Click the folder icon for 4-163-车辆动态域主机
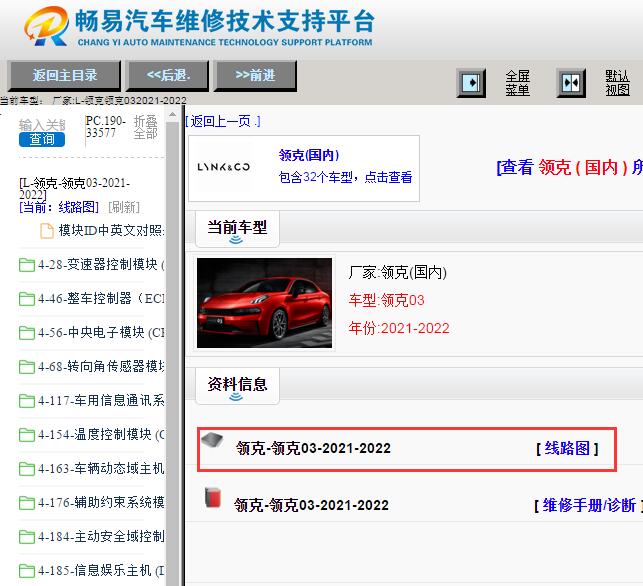Screen dimensions: 643x586 tap(27, 469)
